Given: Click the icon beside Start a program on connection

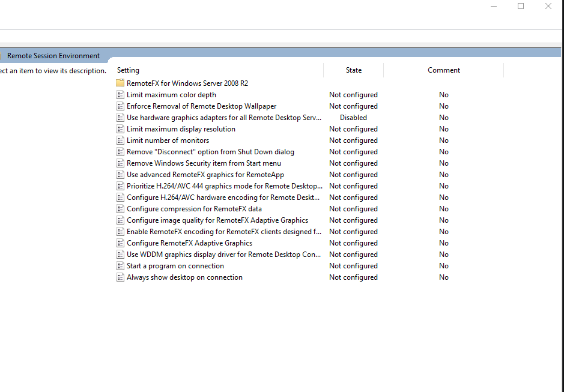Looking at the screenshot, I should click(x=120, y=266).
